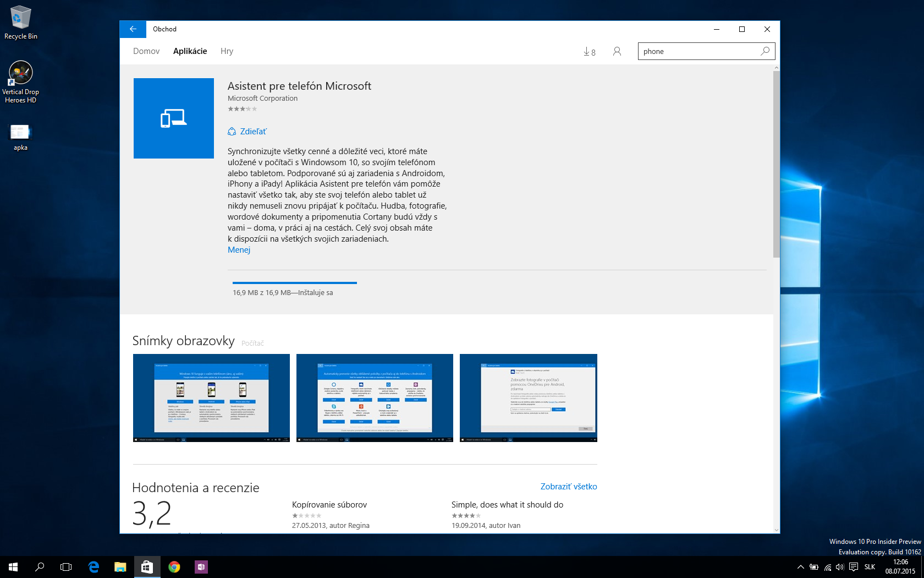Open Task View on taskbar
This screenshot has height=578, width=924.
point(66,567)
